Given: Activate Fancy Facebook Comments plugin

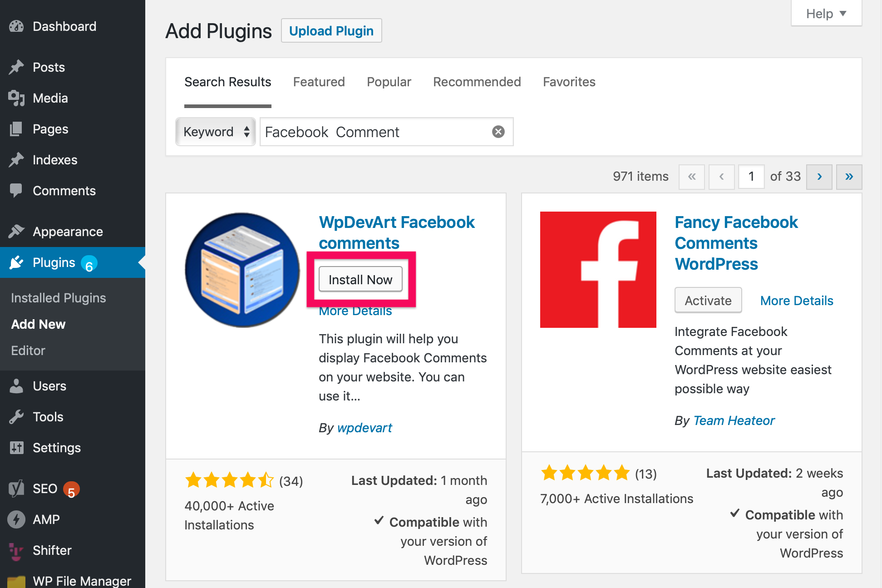Looking at the screenshot, I should (x=708, y=300).
